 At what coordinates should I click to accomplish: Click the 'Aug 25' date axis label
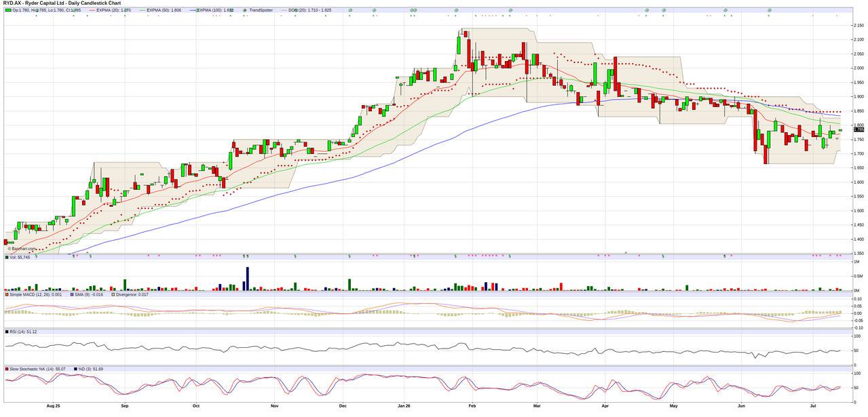[x=54, y=406]
